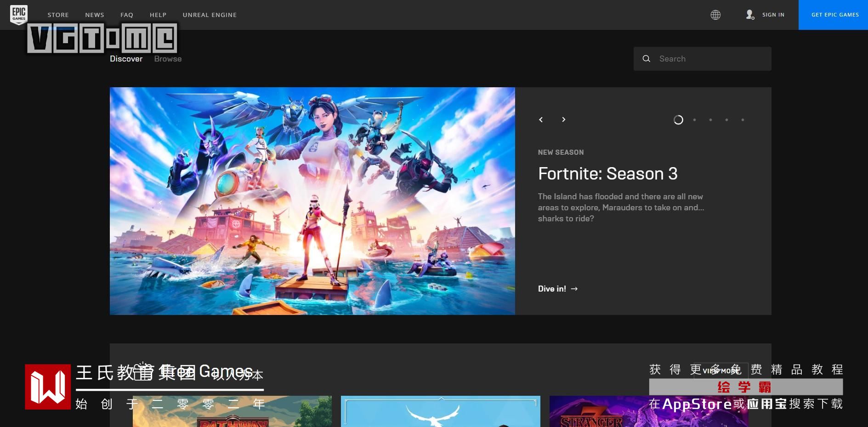Open the HELP page
This screenshot has width=868, height=427.
click(158, 15)
